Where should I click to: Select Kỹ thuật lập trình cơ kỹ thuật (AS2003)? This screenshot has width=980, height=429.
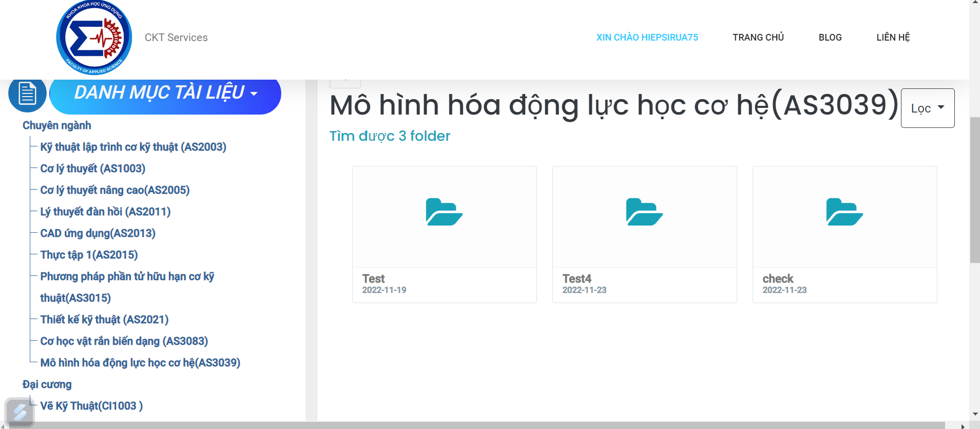[x=133, y=147]
